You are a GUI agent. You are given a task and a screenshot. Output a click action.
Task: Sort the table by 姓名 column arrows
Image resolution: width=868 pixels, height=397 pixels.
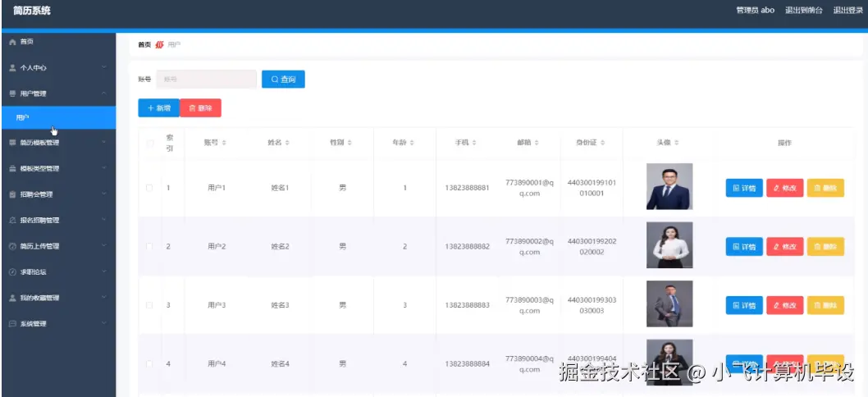point(287,143)
